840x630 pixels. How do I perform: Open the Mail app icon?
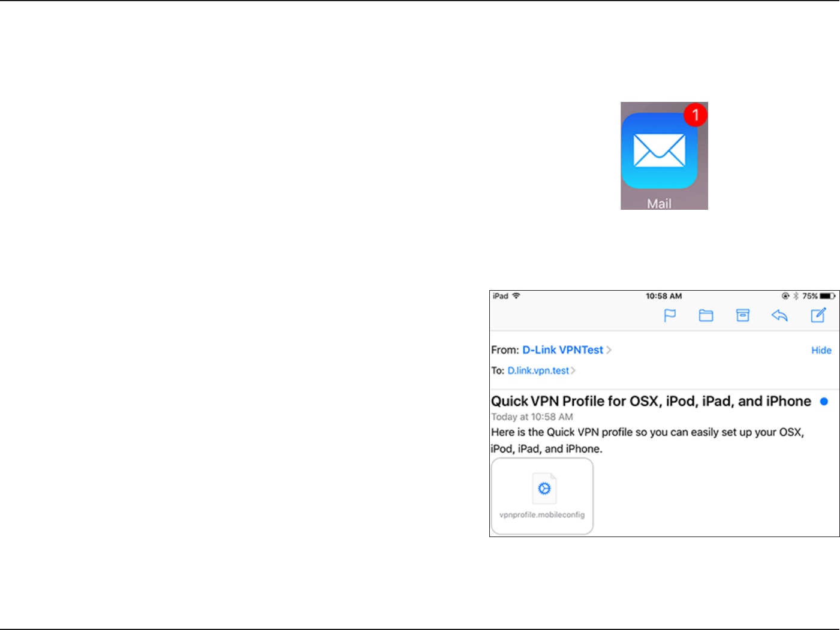tap(659, 150)
